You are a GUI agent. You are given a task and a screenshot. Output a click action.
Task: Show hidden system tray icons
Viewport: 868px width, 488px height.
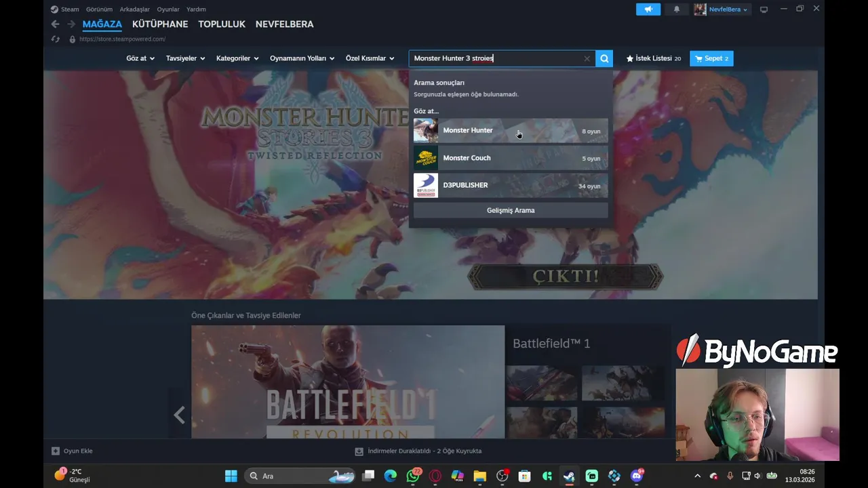[x=697, y=476]
